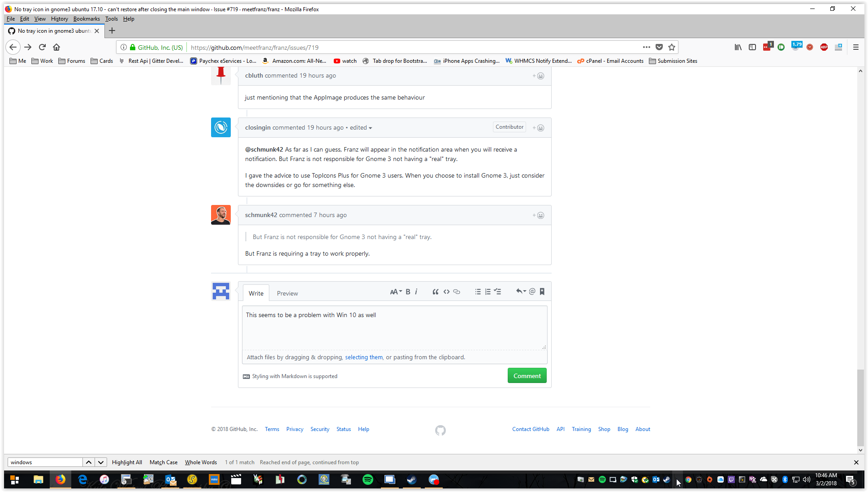Focus the comment text area
This screenshot has height=492, width=868.
[394, 328]
